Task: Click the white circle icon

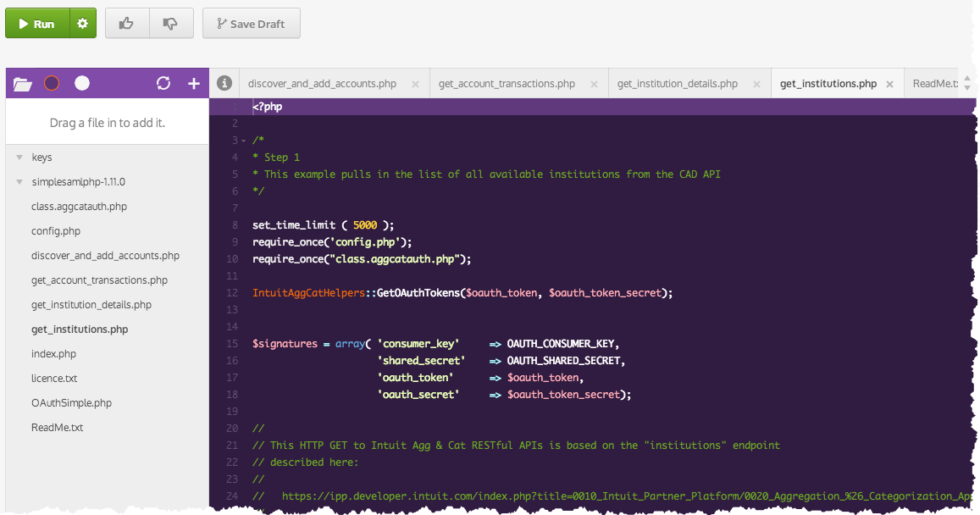Action: (82, 83)
